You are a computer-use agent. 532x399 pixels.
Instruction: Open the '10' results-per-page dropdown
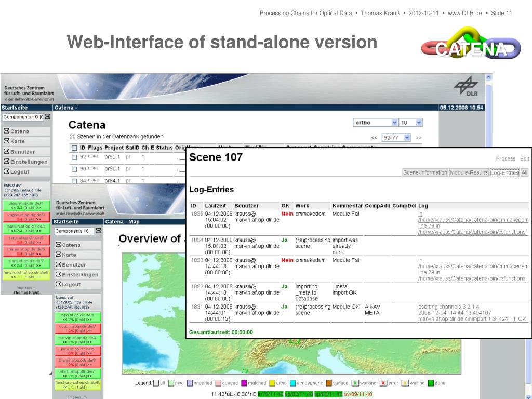pos(411,123)
